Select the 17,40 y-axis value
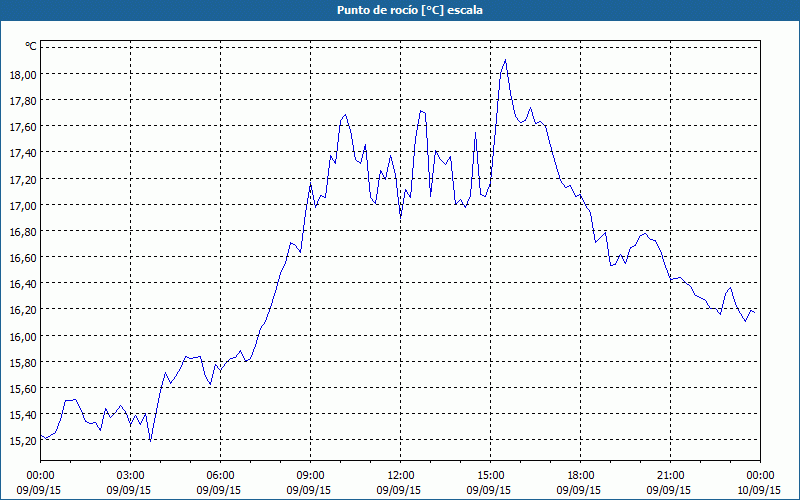The height and width of the screenshot is (500, 800). click(23, 153)
